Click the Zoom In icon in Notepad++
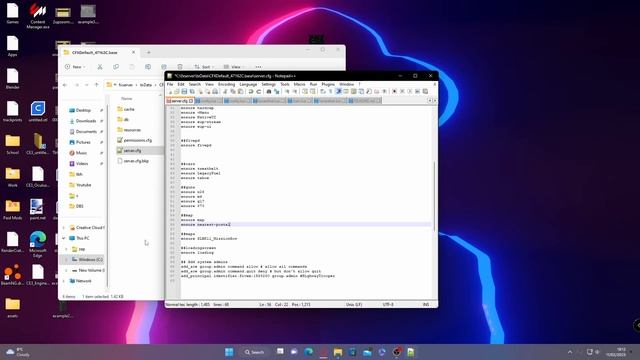This screenshot has width=640, height=360. click(x=288, y=91)
